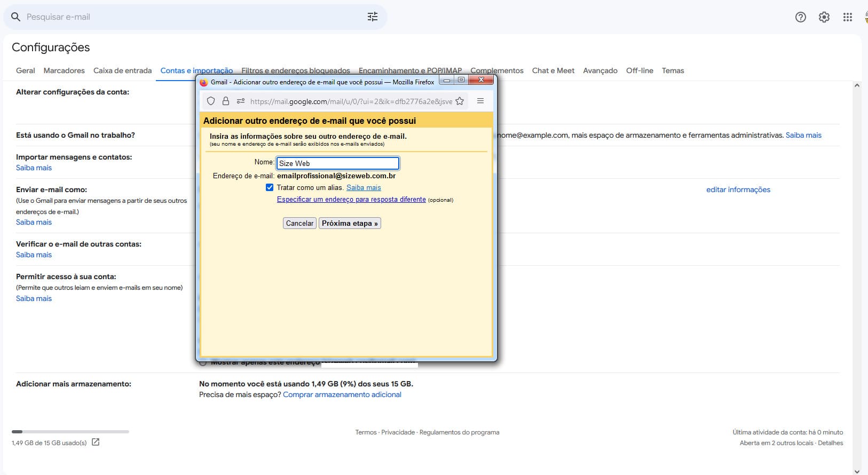Switch to the Geral tab

point(25,70)
